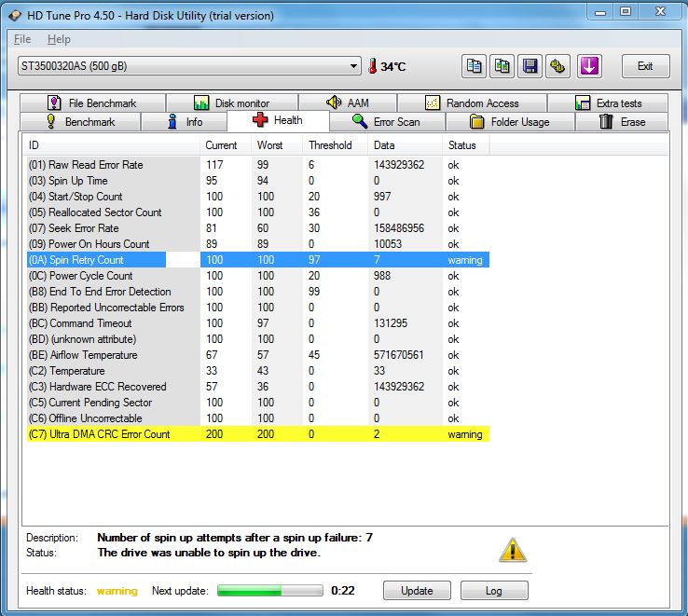Click the data value 571670561

click(x=399, y=355)
